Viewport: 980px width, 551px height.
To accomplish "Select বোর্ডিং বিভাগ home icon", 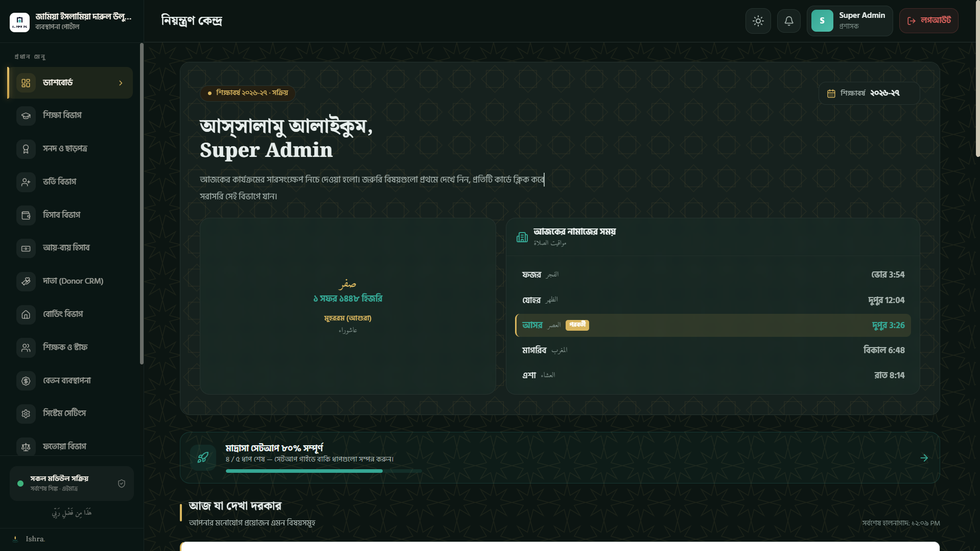I will point(26,314).
